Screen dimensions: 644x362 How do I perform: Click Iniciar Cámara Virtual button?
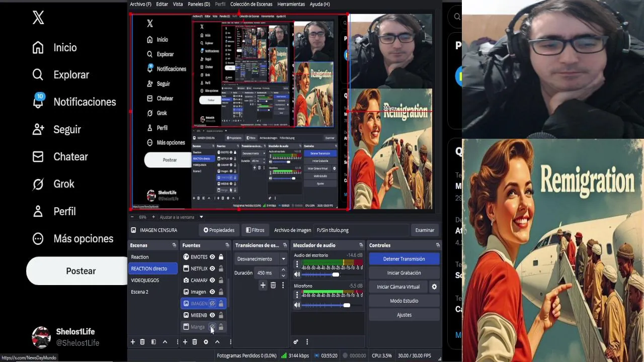(398, 287)
